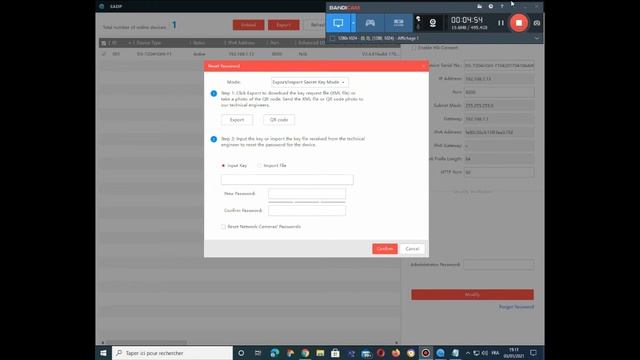This screenshot has width=640, height=360.
Task: Click the Cancel button in the dialog
Action: (x=412, y=249)
